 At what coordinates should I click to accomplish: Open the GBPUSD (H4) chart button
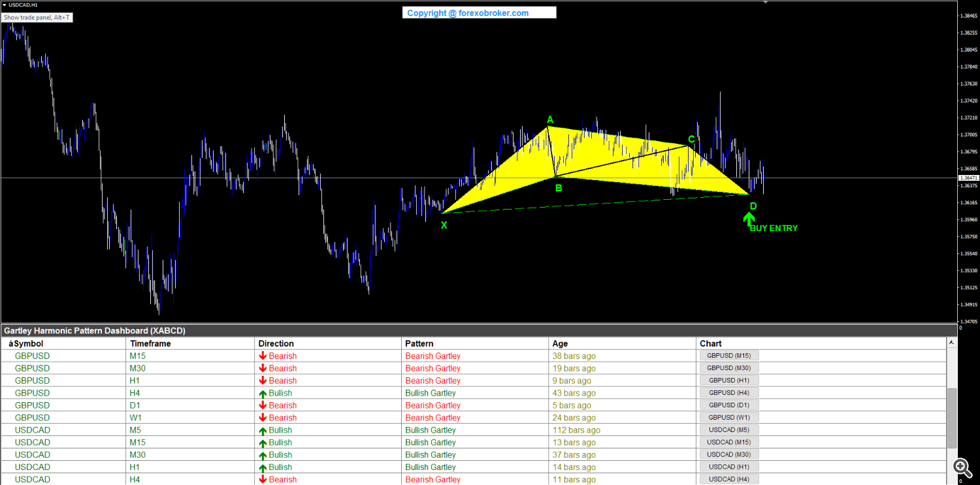tap(729, 393)
